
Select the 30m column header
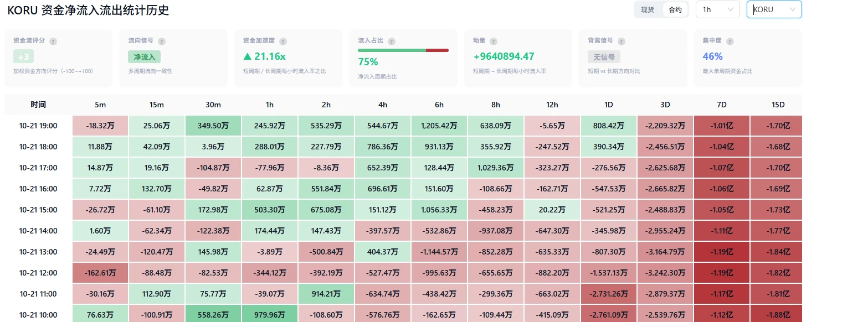(213, 105)
